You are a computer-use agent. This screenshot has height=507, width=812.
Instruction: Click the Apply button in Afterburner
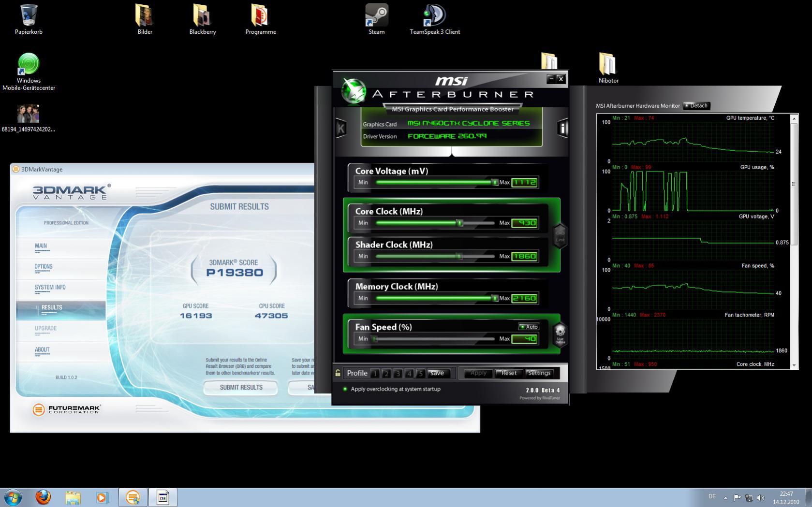click(x=478, y=373)
